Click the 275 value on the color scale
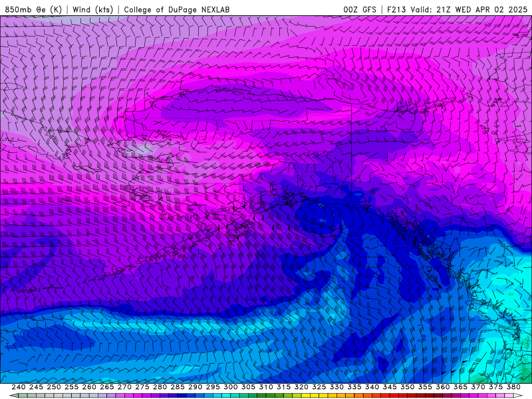Viewport: 532px width, 399px height. tap(142, 387)
